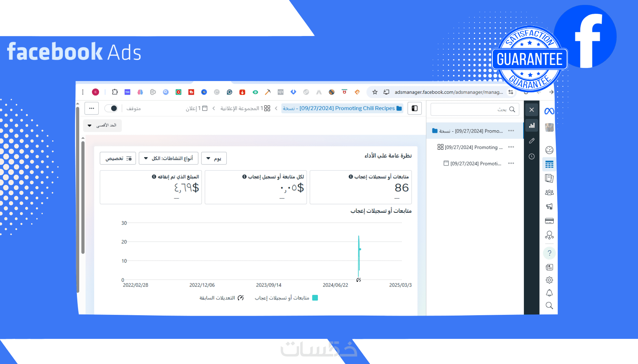638x364 pixels.
Task: Go back using the browser back arrow
Action: (551, 92)
